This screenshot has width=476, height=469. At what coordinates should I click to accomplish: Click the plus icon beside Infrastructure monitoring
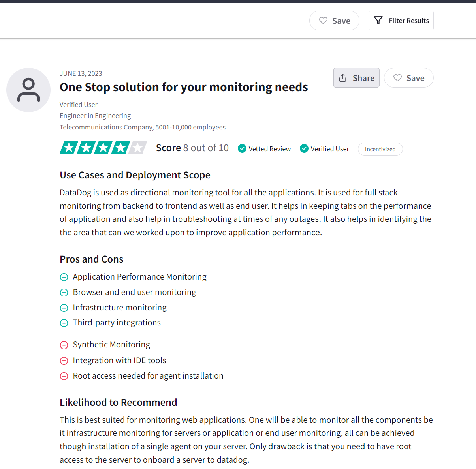point(64,308)
